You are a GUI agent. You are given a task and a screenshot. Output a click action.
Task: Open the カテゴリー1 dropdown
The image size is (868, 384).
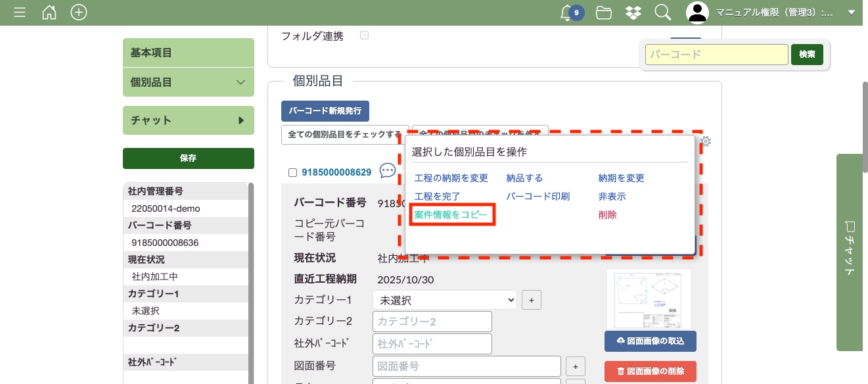point(444,300)
